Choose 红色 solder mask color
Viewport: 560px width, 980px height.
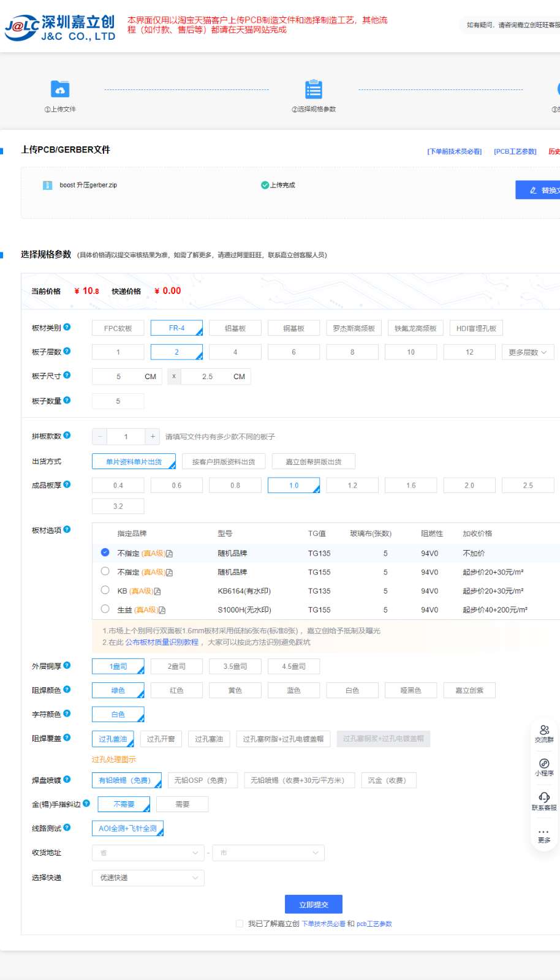point(176,690)
